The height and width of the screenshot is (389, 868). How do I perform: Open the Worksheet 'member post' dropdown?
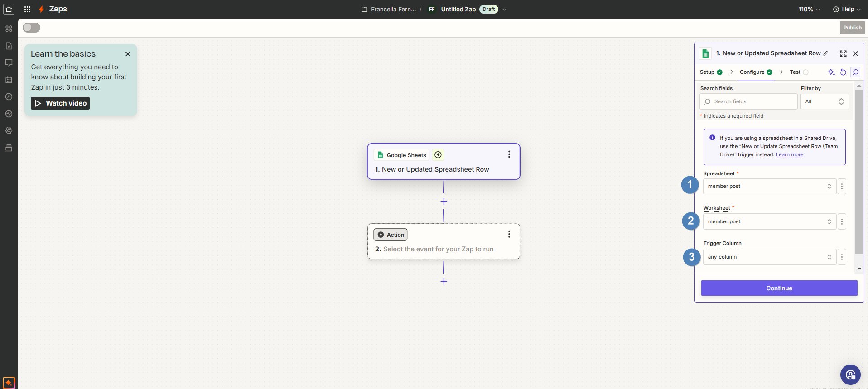point(770,221)
